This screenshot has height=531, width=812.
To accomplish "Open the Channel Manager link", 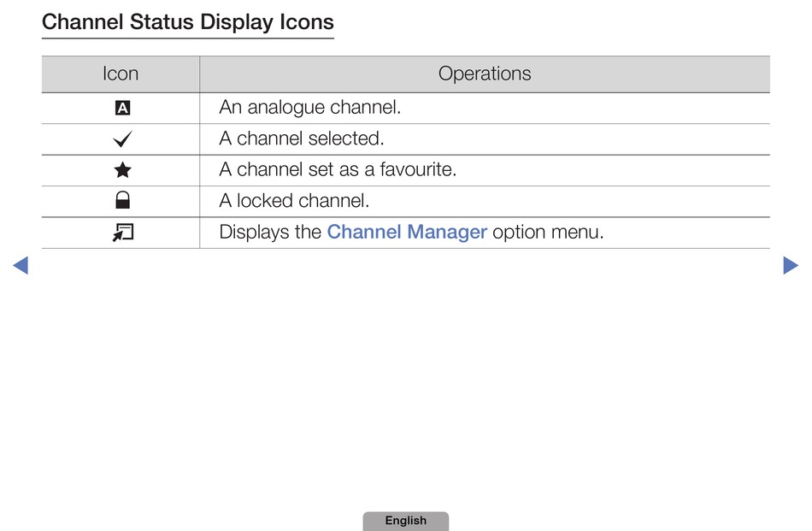I will pos(407,232).
